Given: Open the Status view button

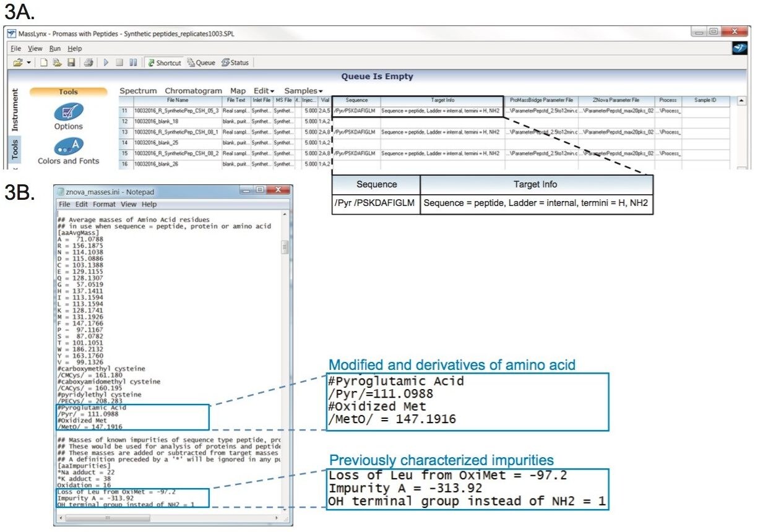Looking at the screenshot, I should point(235,62).
